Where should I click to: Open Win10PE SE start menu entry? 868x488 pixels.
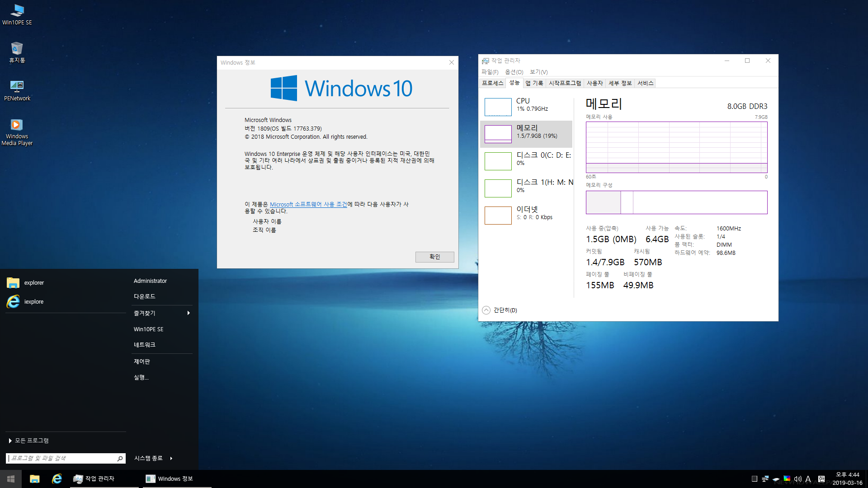tap(148, 329)
